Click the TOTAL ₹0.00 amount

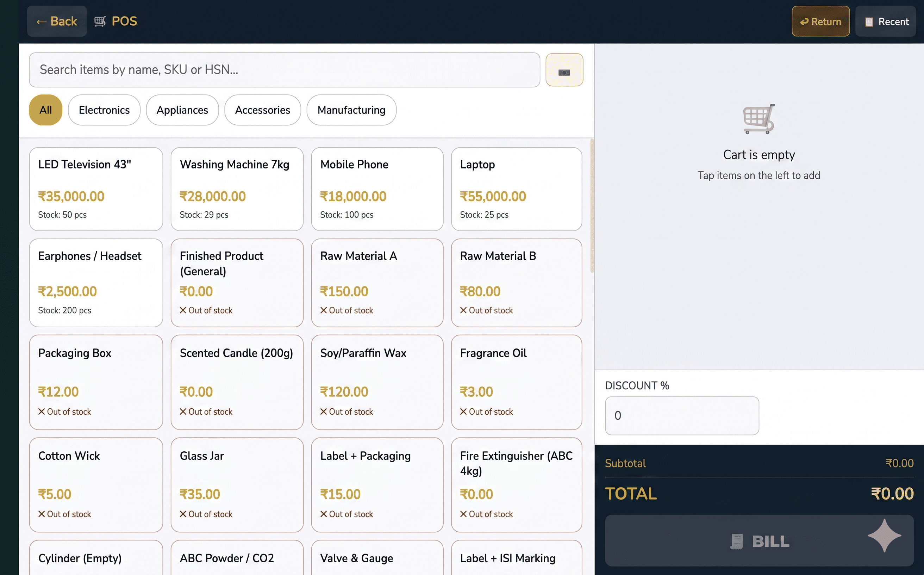[x=892, y=494]
